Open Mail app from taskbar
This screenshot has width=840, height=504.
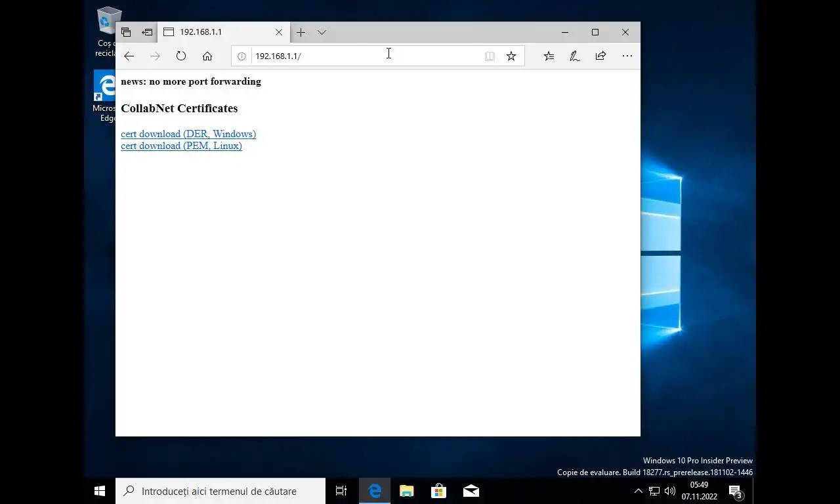[471, 491]
